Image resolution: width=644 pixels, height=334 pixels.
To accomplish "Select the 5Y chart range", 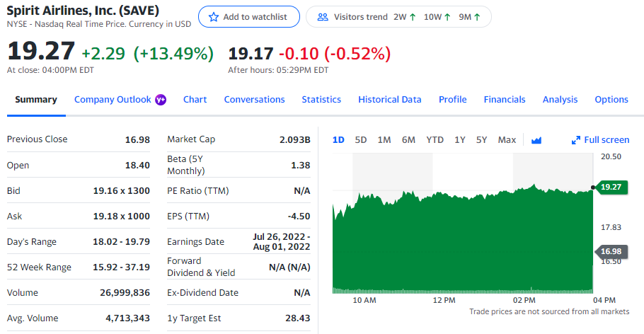I will click(481, 140).
